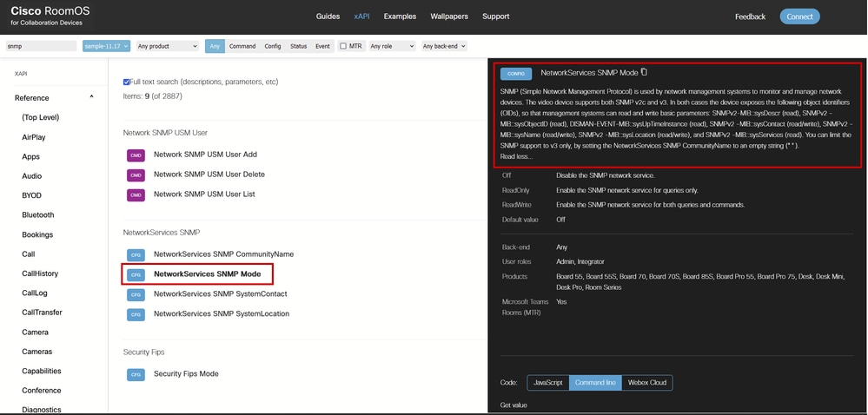
Task: Select Bookings in sidebar
Action: click(37, 234)
